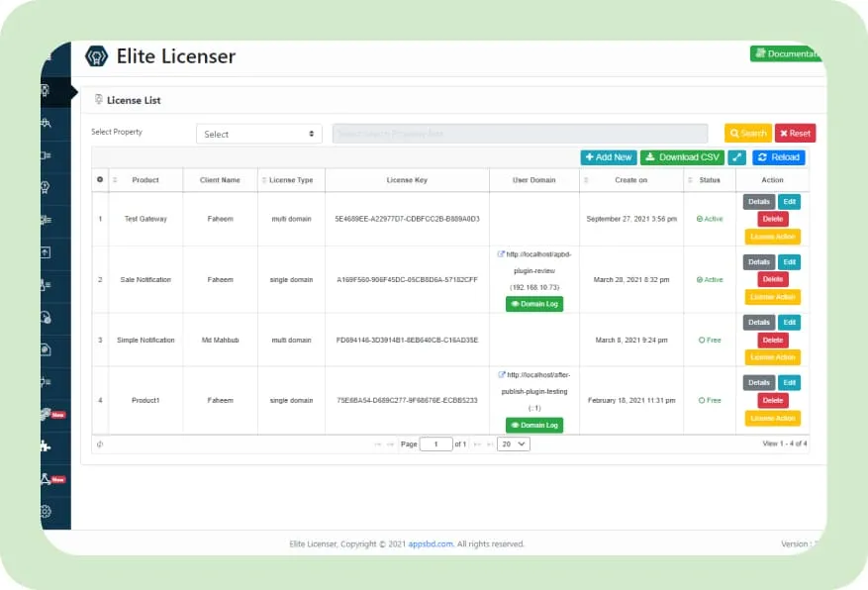Viewport: 868px width, 590px height.
Task: Open the Select Property dropdown
Action: (x=259, y=134)
